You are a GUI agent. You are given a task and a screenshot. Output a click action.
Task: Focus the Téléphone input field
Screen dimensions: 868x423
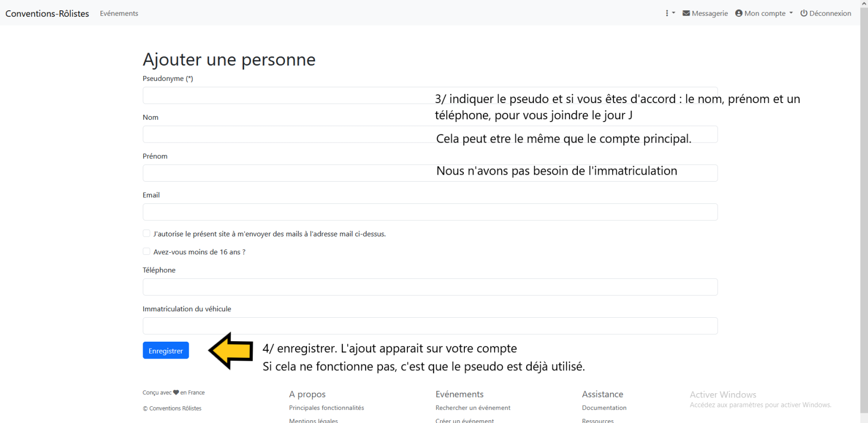point(430,287)
